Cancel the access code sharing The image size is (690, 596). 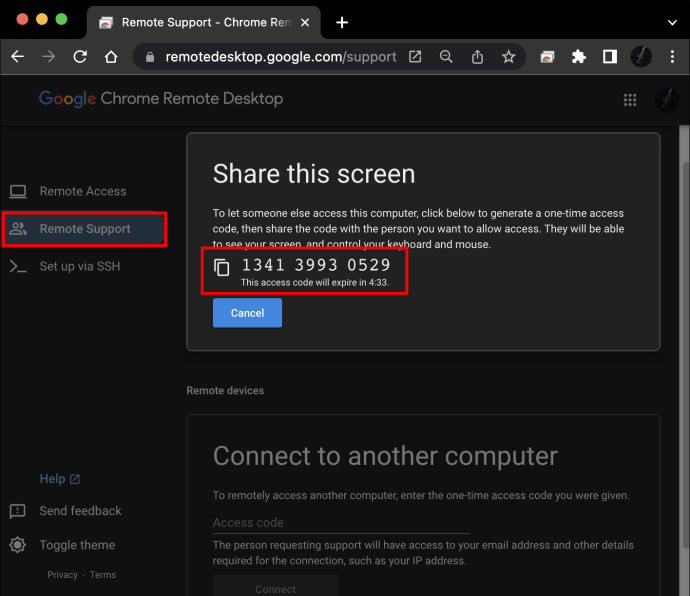tap(247, 313)
